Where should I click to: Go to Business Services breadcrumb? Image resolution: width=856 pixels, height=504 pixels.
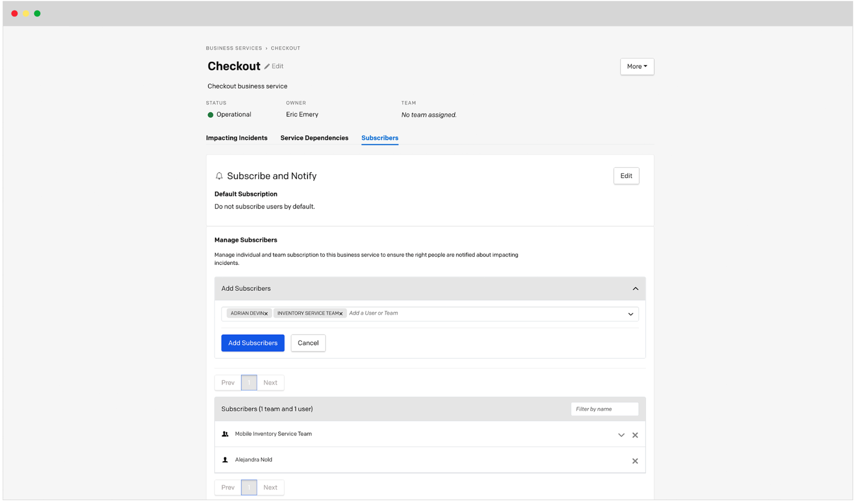pyautogui.click(x=234, y=48)
